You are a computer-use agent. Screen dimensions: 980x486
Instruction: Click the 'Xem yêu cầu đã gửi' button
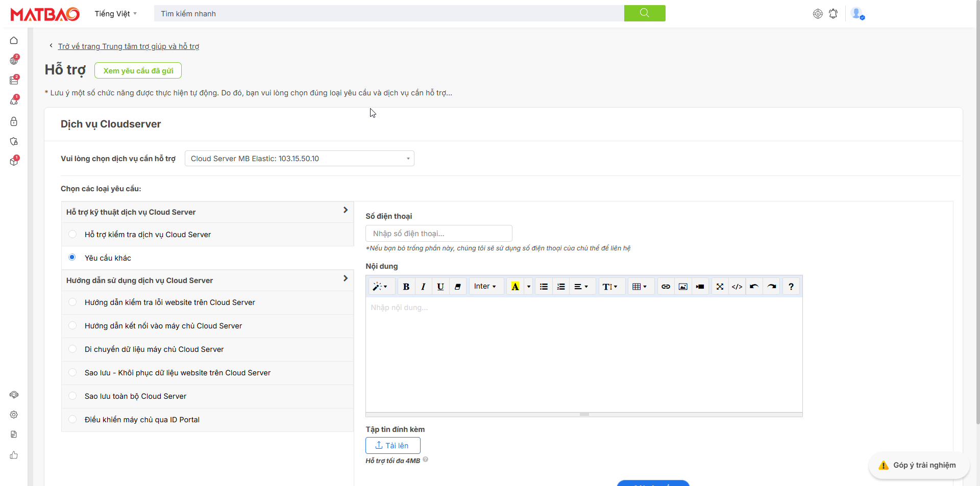(x=138, y=71)
